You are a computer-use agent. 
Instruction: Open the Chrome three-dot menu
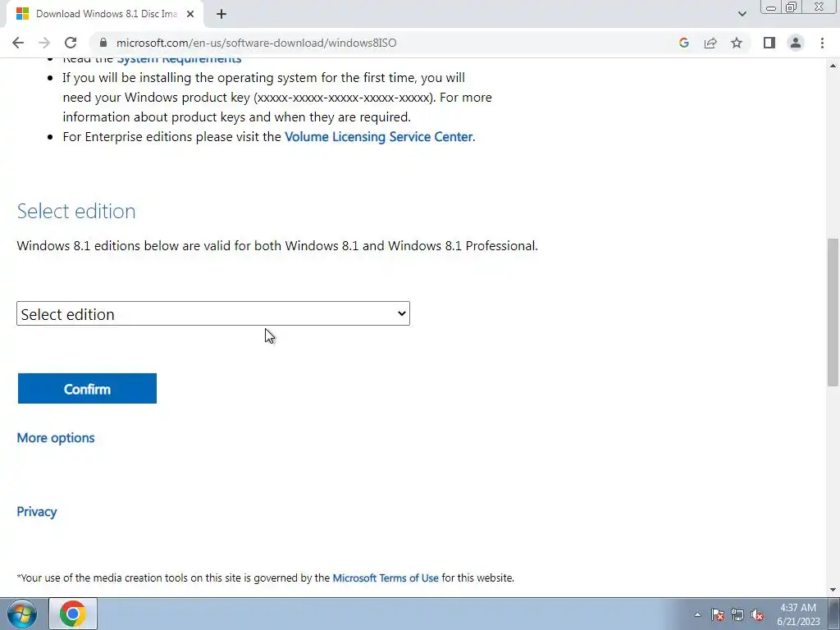(822, 43)
